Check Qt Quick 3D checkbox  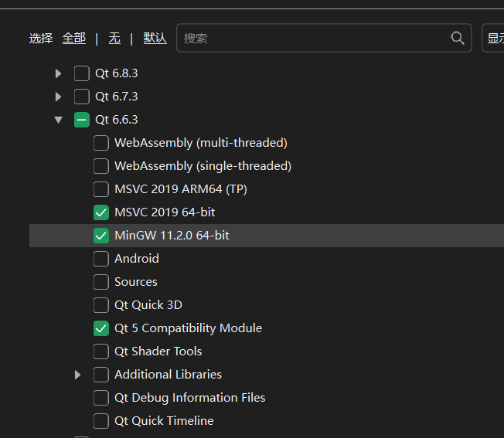tap(101, 305)
